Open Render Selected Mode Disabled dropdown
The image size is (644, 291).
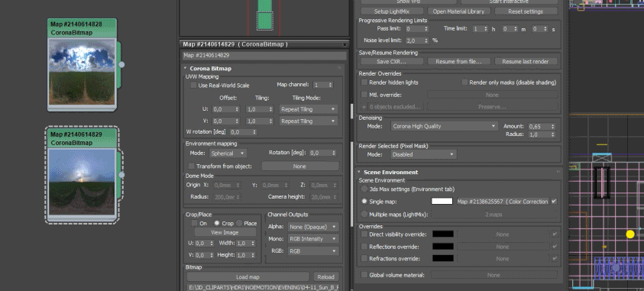click(423, 155)
